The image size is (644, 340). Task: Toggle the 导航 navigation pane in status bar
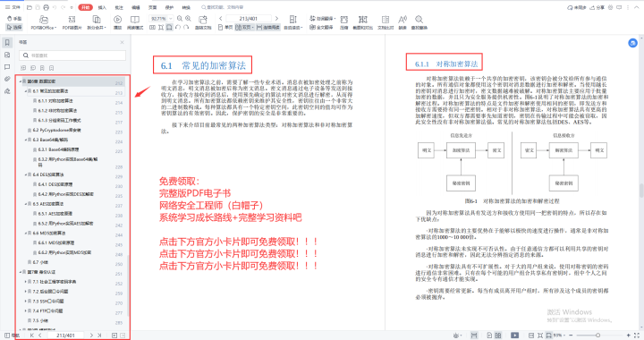coord(12,335)
